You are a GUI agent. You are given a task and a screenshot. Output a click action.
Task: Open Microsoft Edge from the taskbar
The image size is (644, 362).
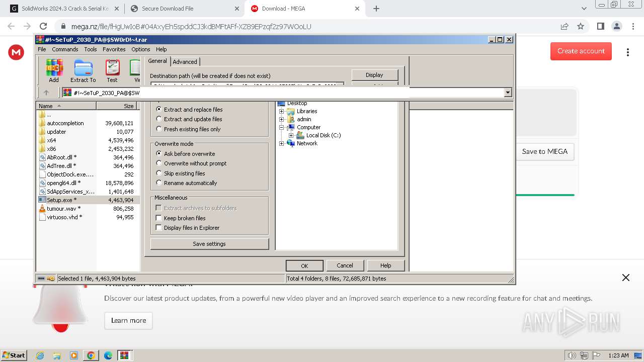pyautogui.click(x=108, y=355)
